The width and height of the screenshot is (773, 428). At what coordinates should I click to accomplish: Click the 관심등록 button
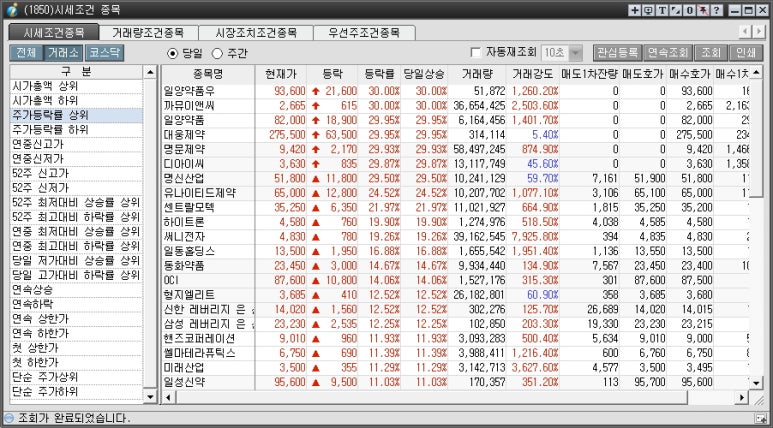click(x=617, y=53)
